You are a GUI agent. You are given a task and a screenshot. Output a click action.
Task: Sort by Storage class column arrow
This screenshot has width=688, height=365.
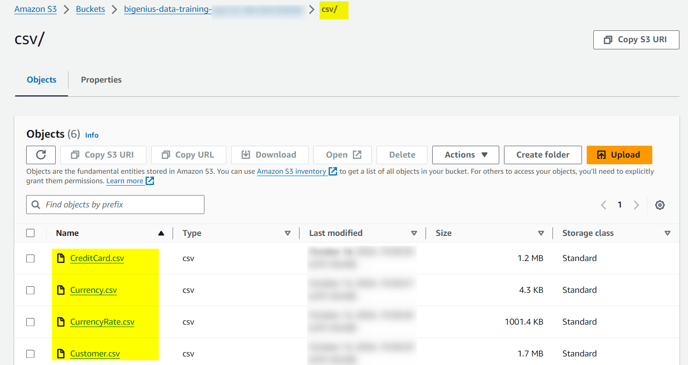tap(667, 233)
